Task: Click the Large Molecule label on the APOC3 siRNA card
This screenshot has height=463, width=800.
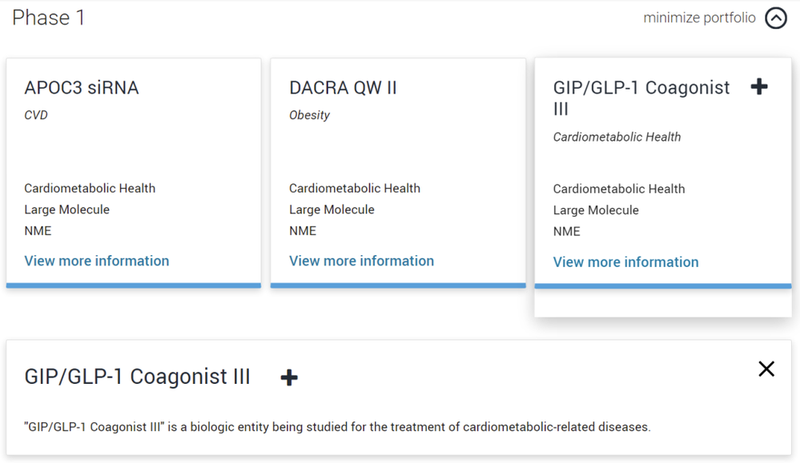Action: [67, 210]
